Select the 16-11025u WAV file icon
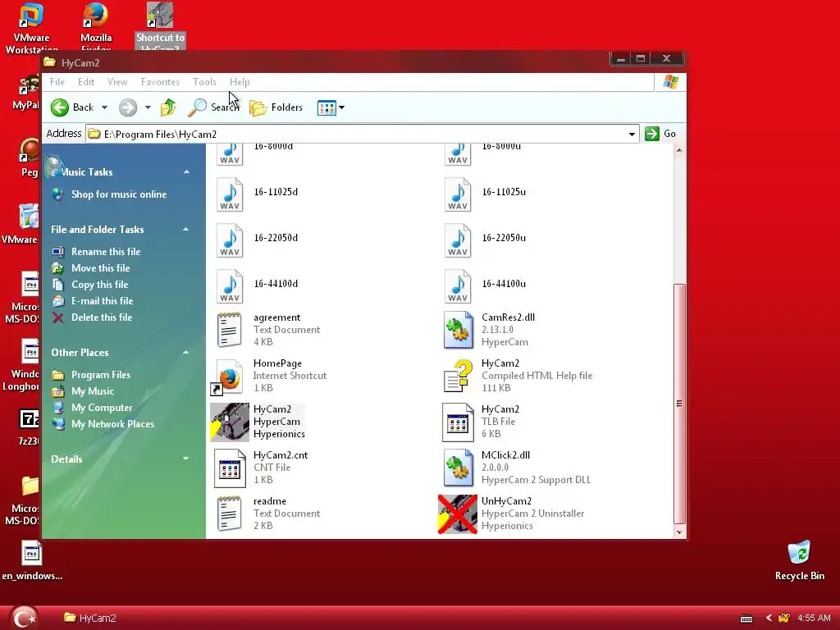 coord(458,194)
